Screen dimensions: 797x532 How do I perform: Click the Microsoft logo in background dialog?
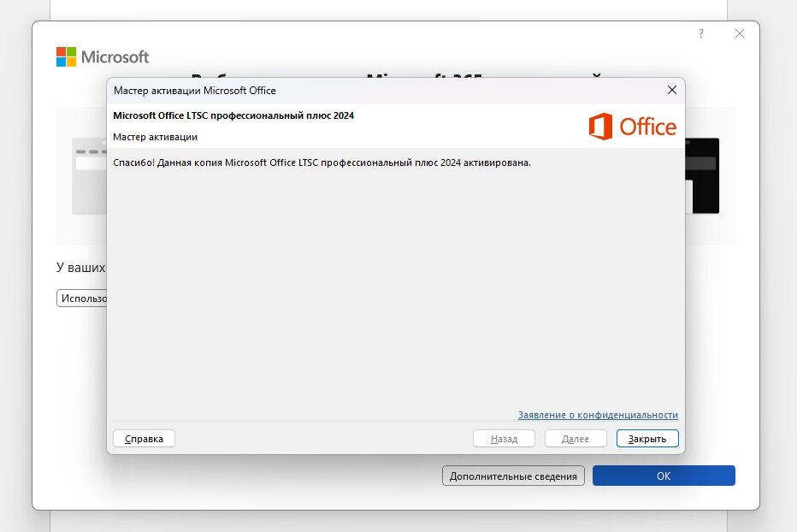click(103, 56)
